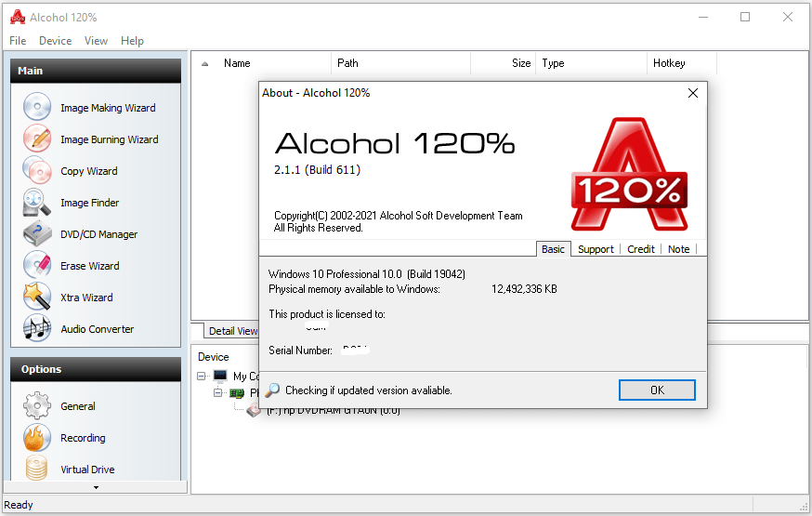Click the "Ready" status bar text
Viewport: 812px width, 516px height.
19,505
